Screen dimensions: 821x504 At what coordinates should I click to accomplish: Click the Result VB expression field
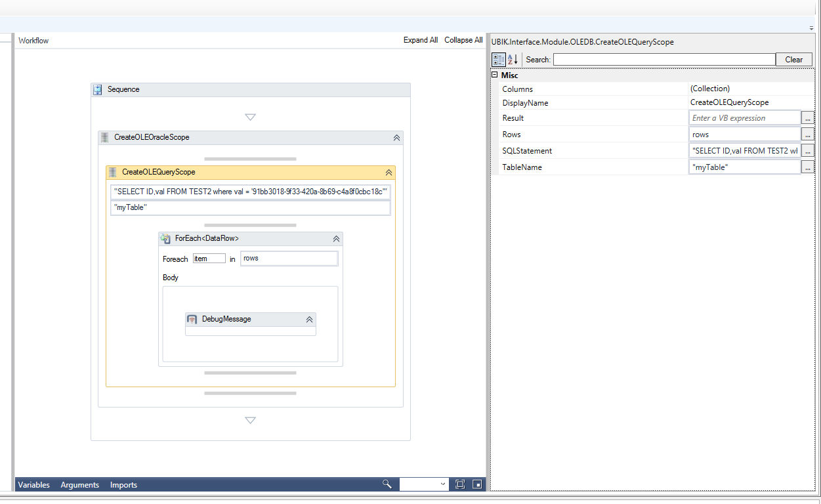click(x=744, y=118)
